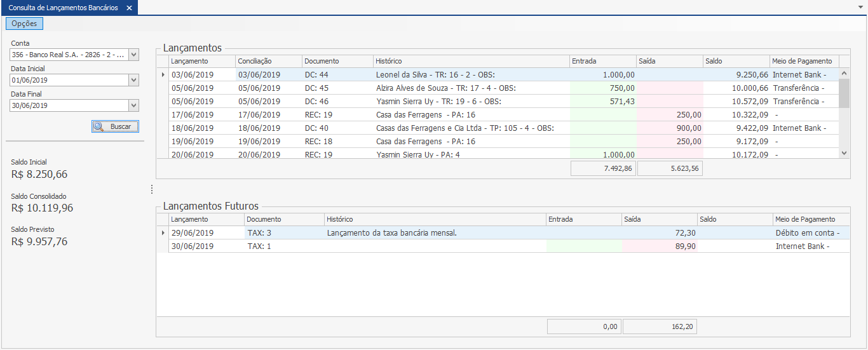Click Meio de Pagamento header in Lançamentos Futuros
The image size is (868, 350).
tap(804, 219)
